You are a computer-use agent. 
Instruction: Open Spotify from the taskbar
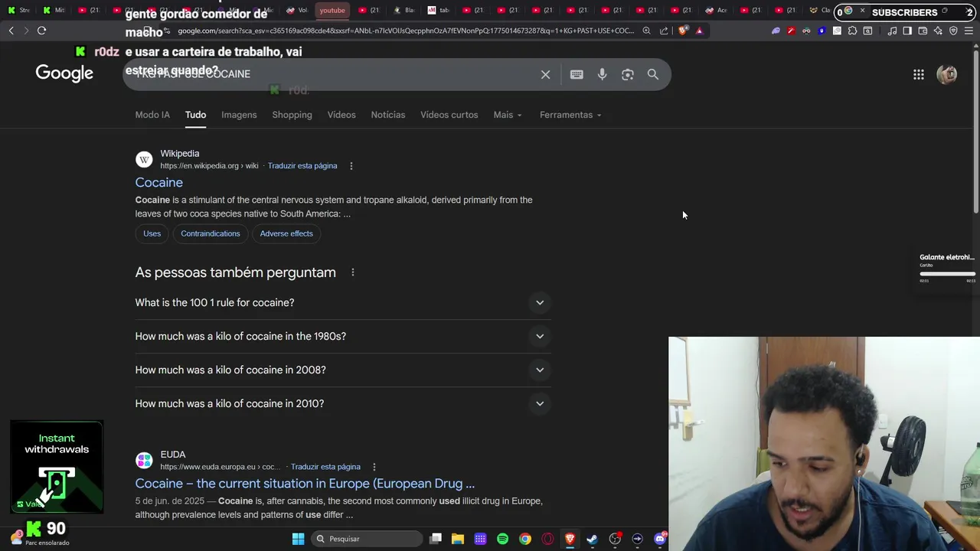coord(503,539)
